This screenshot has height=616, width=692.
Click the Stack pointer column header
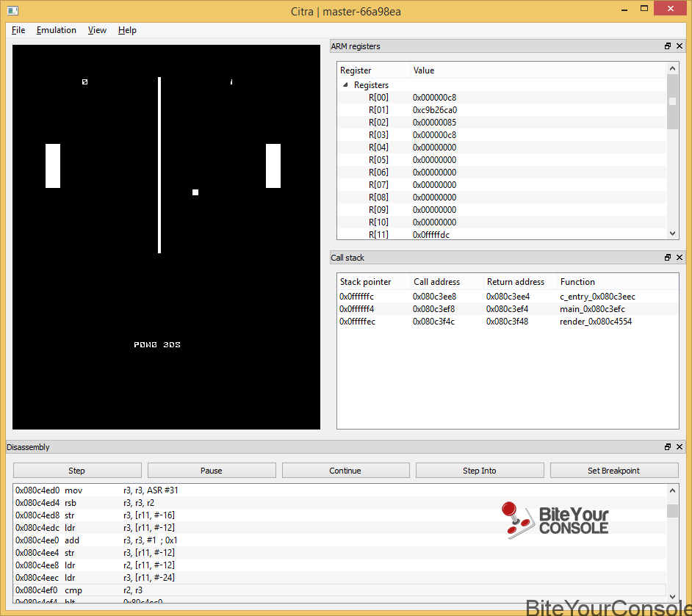pyautogui.click(x=373, y=282)
